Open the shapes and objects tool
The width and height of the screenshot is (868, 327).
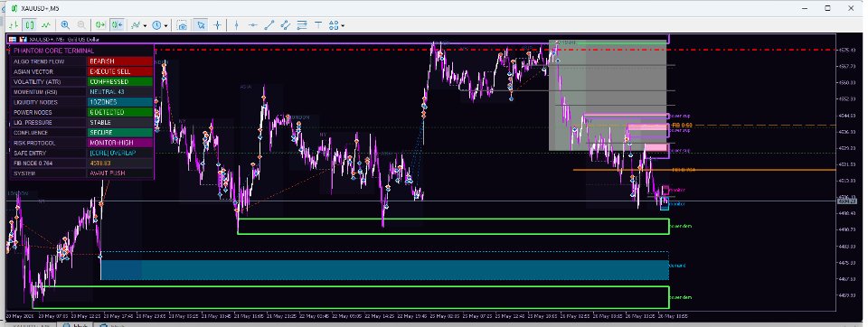click(x=334, y=25)
